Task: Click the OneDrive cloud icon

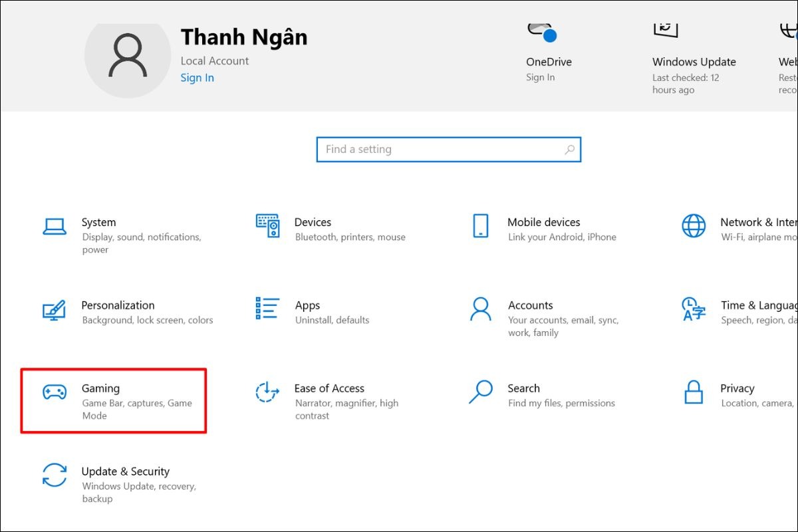Action: coord(541,31)
